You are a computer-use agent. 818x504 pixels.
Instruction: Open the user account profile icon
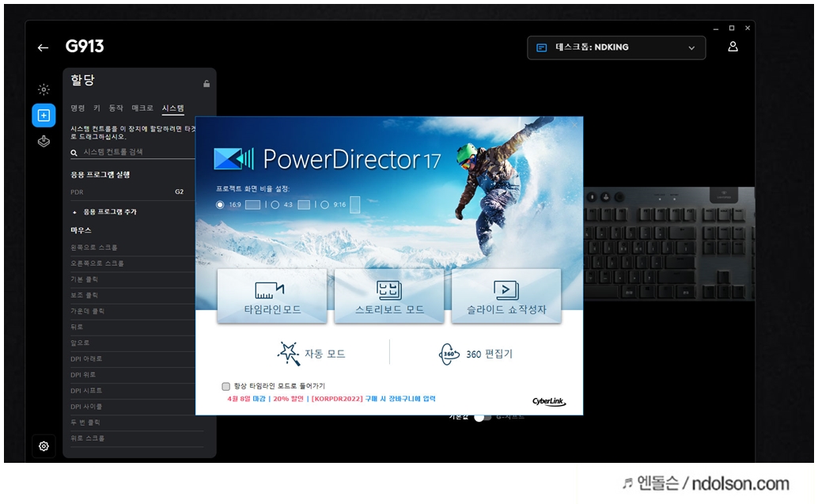[x=733, y=47]
